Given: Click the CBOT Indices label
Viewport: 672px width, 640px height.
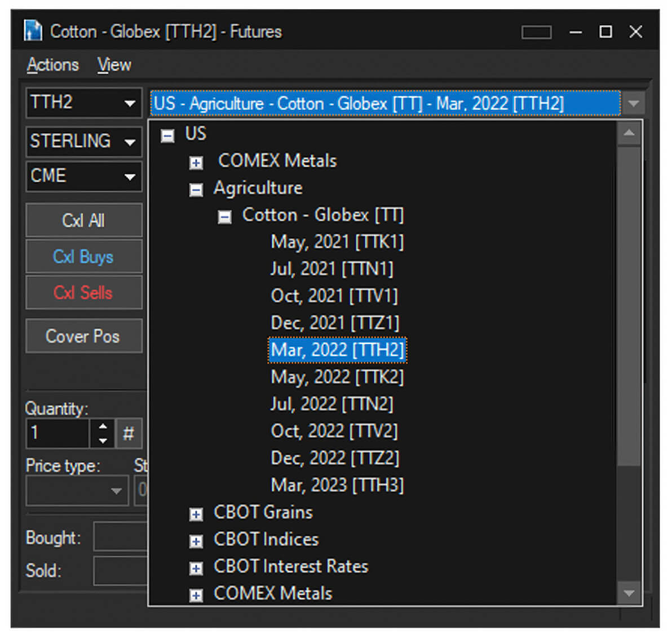Looking at the screenshot, I should pyautogui.click(x=267, y=539).
